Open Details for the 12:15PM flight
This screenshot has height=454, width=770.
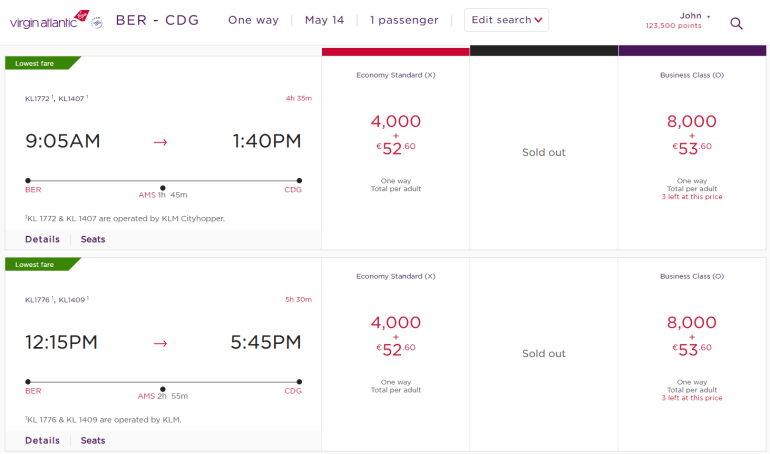point(42,440)
